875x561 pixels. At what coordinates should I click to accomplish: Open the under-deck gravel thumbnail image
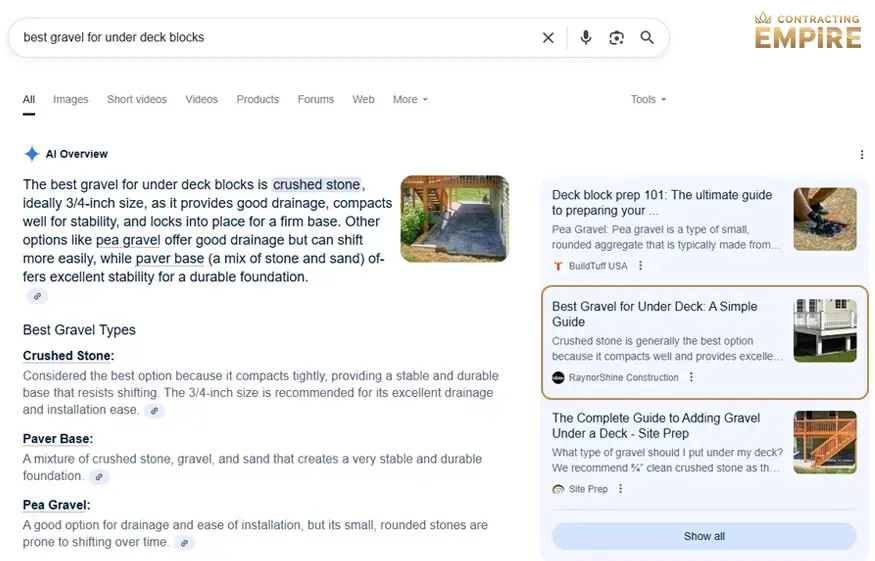coord(455,219)
